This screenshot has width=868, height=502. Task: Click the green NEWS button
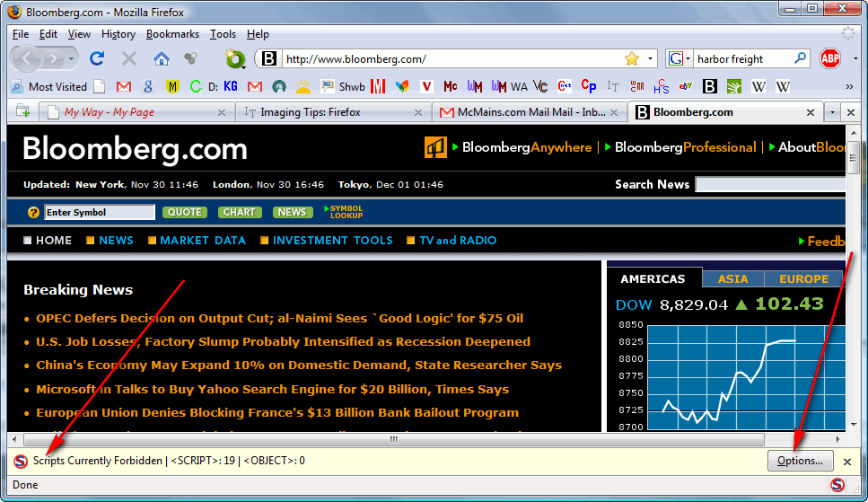292,212
